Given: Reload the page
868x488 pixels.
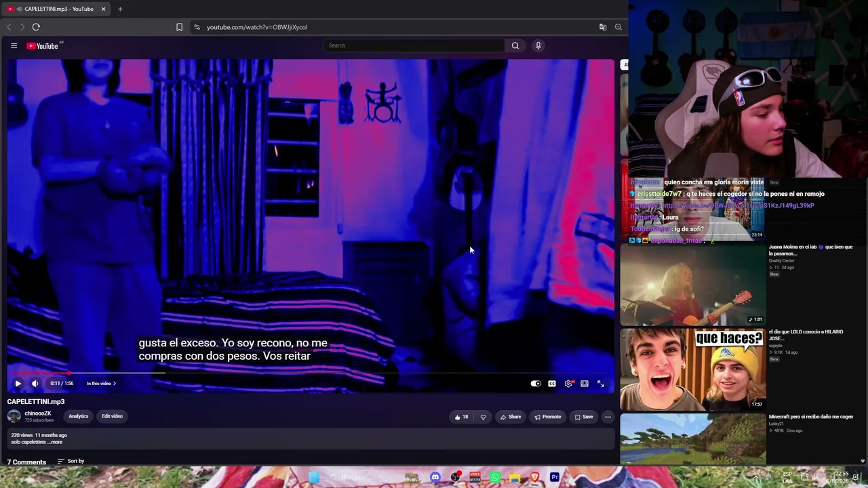Looking at the screenshot, I should tap(36, 27).
